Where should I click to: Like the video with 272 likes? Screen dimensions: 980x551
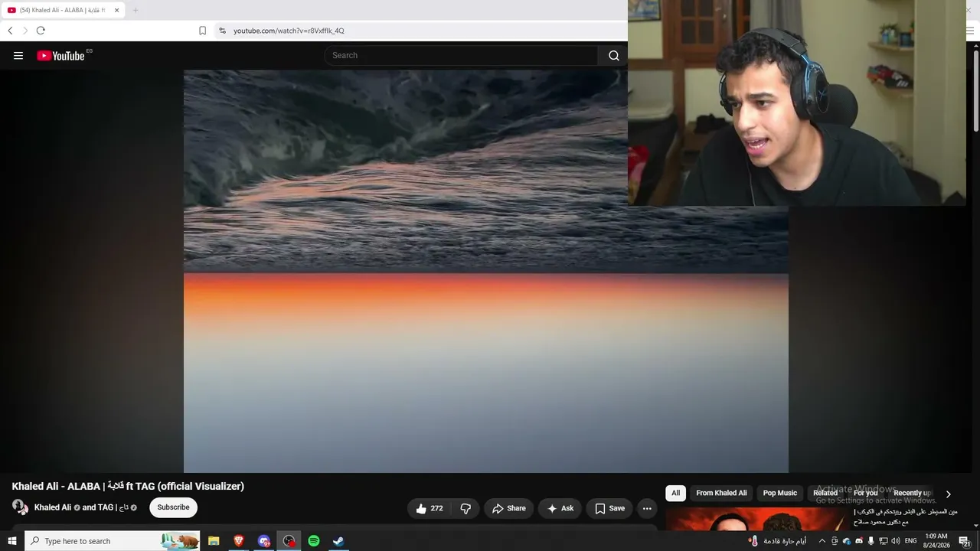[x=430, y=508]
